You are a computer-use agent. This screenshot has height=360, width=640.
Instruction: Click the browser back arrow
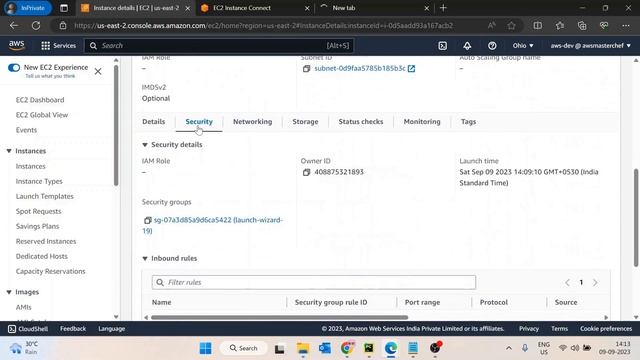pos(14,25)
